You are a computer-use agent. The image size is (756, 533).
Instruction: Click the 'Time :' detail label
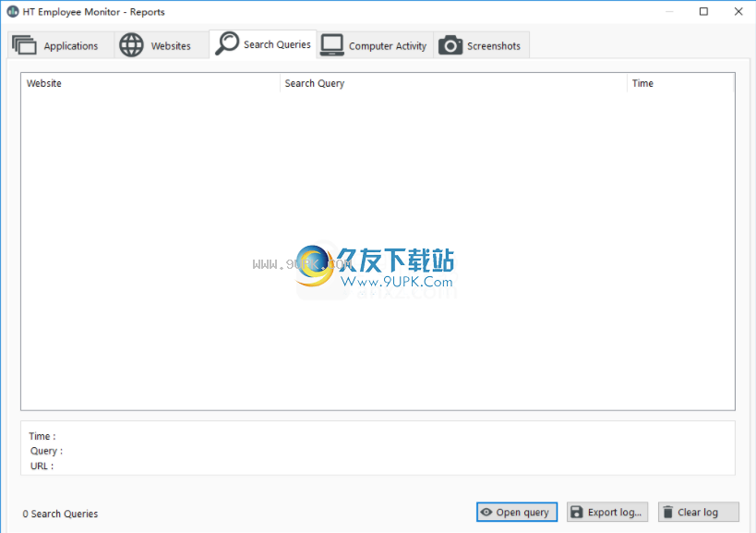42,436
